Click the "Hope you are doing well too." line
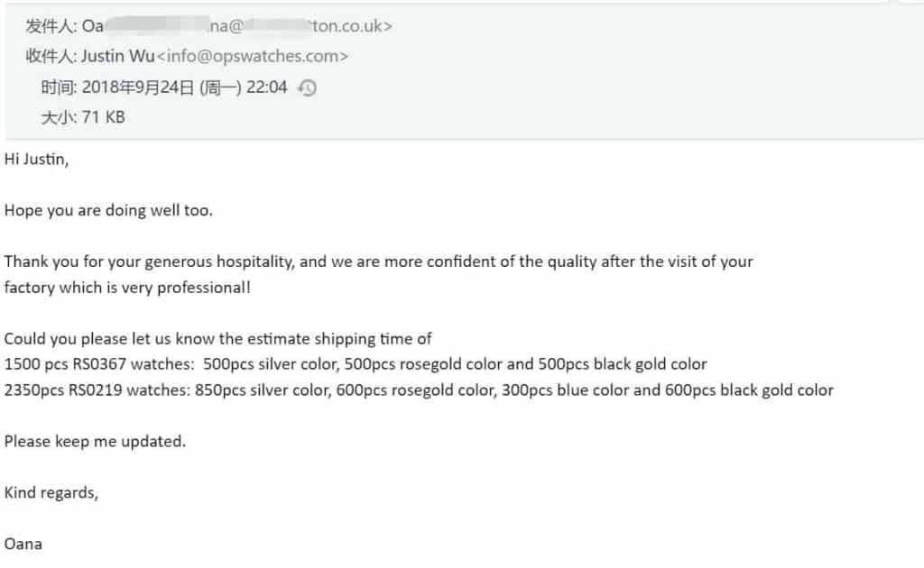The width and height of the screenshot is (924, 568). click(x=108, y=211)
